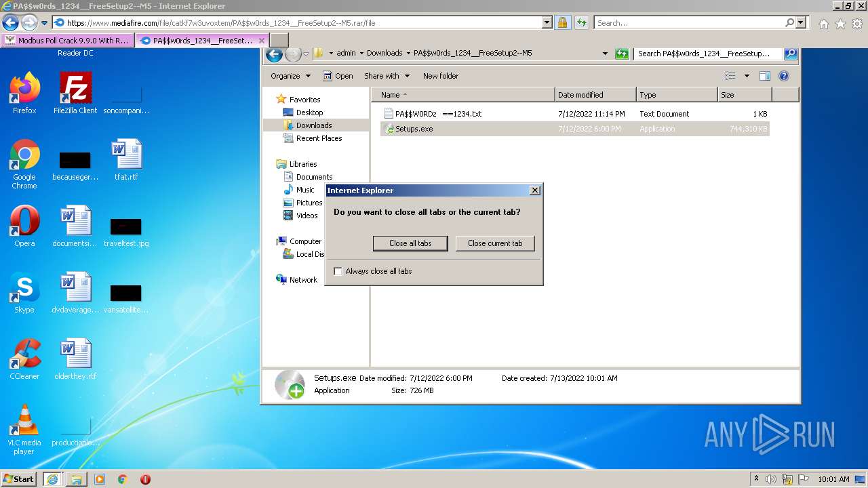868x488 pixels.
Task: Open Organize dropdown menu
Action: pyautogui.click(x=290, y=76)
